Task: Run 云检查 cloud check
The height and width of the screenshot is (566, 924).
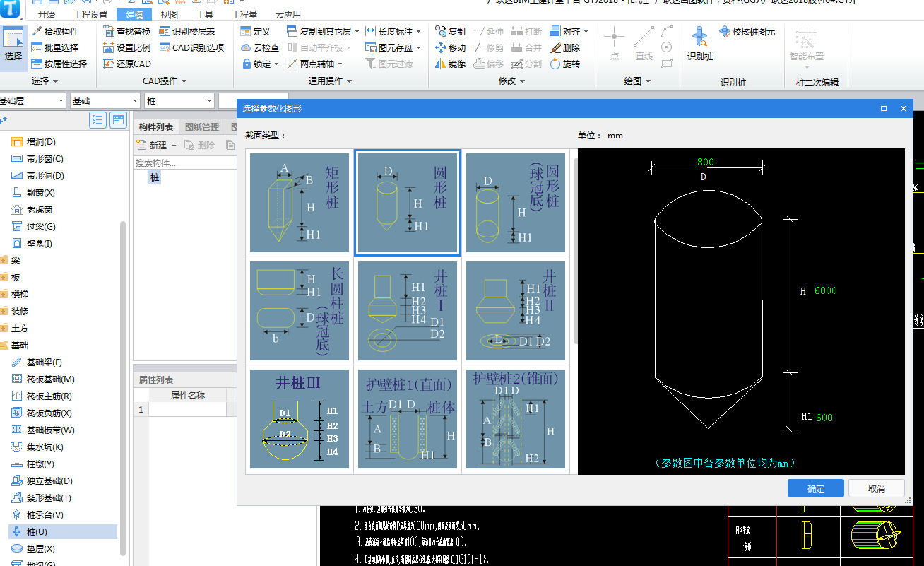Action: click(x=260, y=47)
